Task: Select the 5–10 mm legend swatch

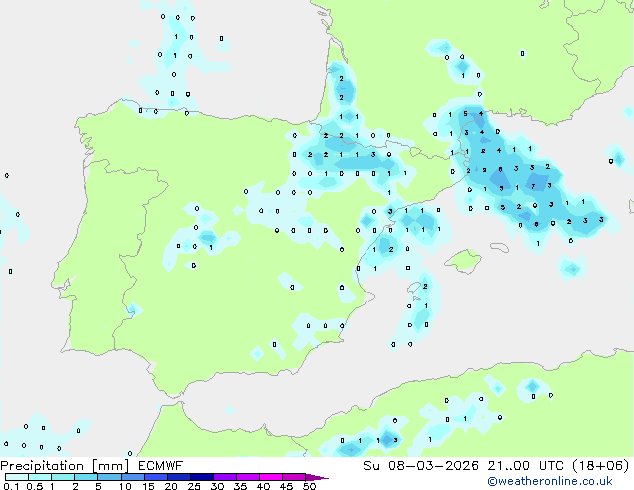Action: point(109,477)
